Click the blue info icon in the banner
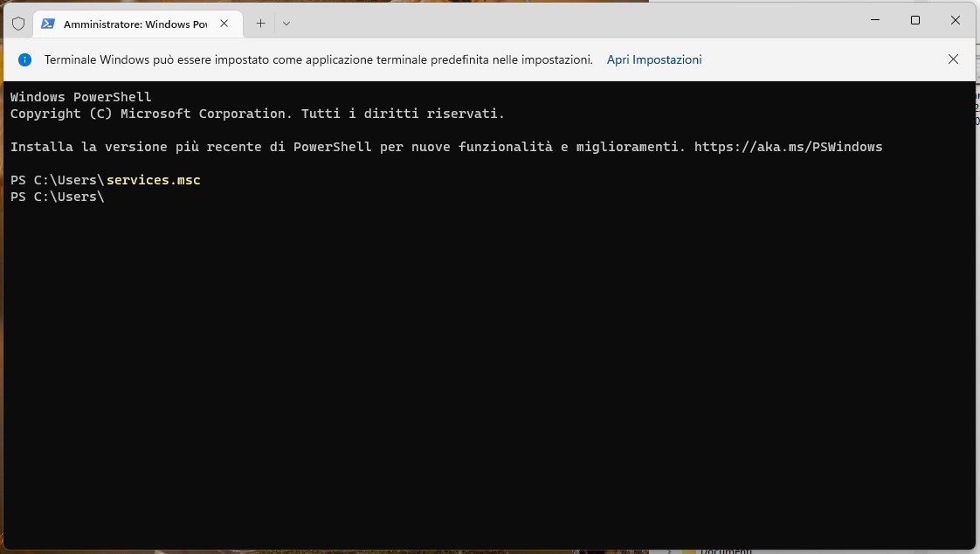 pyautogui.click(x=25, y=60)
